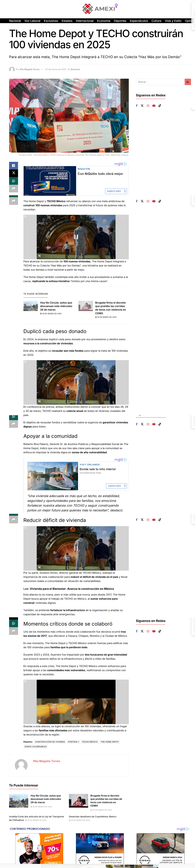Image resolution: width=195 pixels, height=868 pixels.
Task: Click the Nacional category link in byline
Action: pyautogui.click(x=75, y=69)
